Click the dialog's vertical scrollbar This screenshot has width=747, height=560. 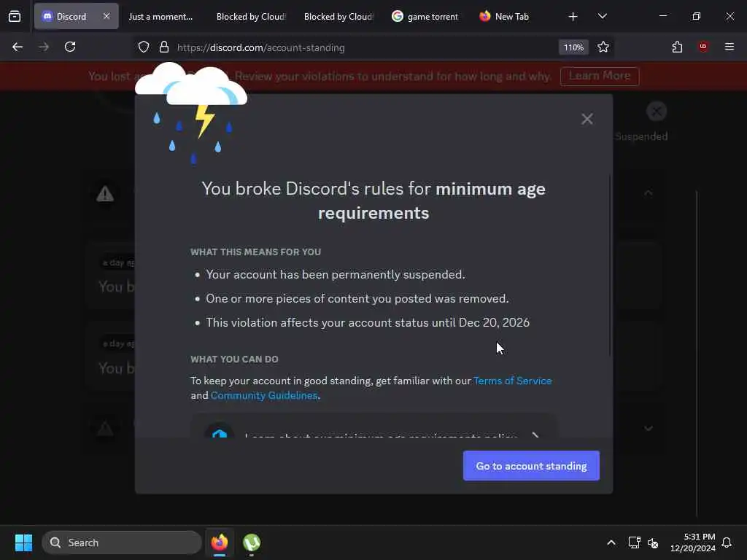610,265
